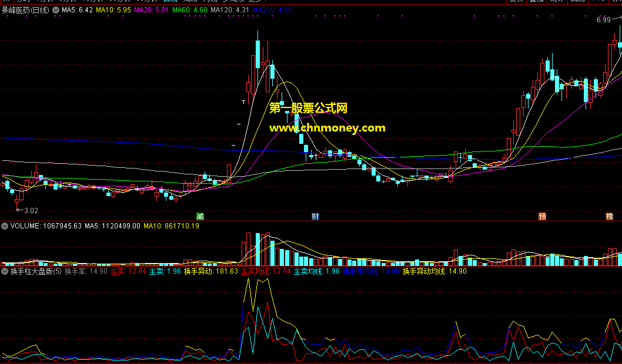Click the MA5: 6.42 label
622x364 pixels.
[x=77, y=10]
